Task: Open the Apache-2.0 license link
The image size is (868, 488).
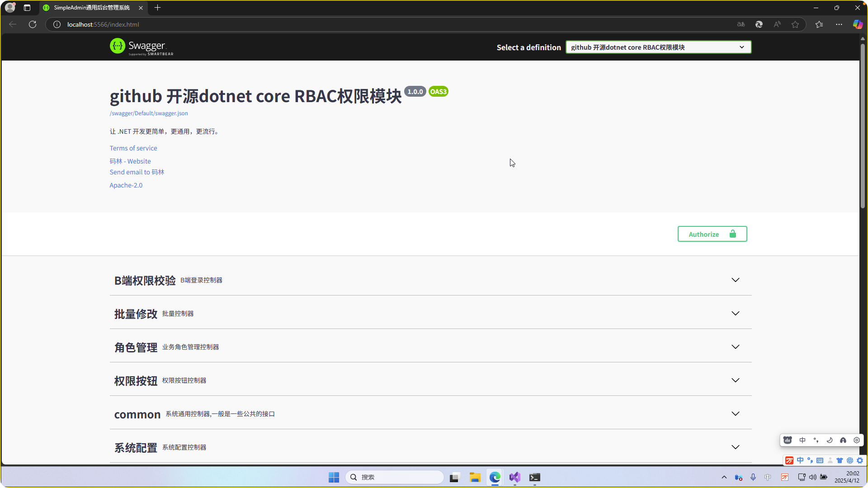Action: (126, 185)
